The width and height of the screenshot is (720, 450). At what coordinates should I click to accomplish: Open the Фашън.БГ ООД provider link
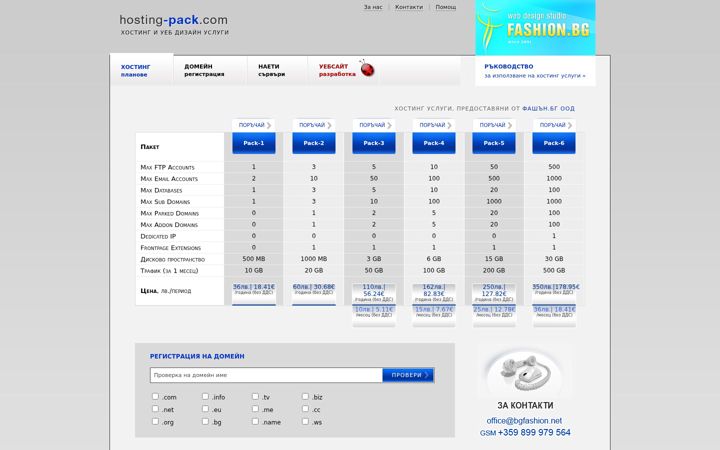(x=548, y=109)
